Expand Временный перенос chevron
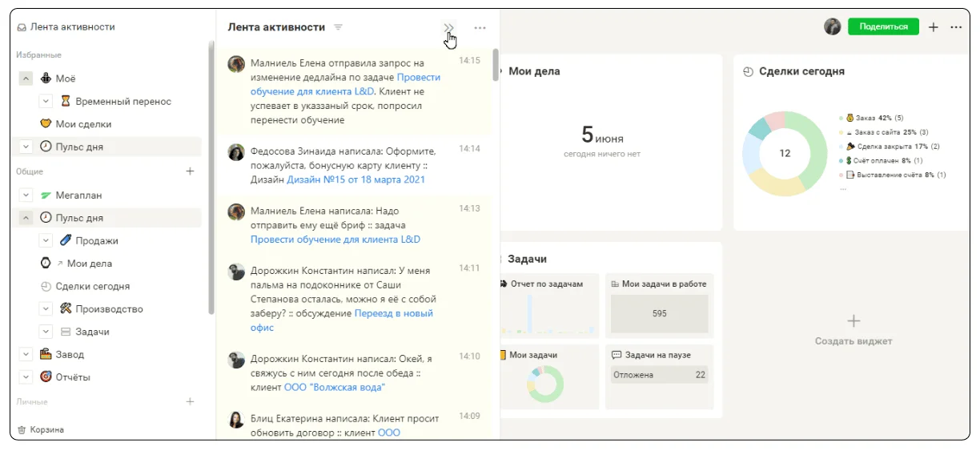 point(46,102)
